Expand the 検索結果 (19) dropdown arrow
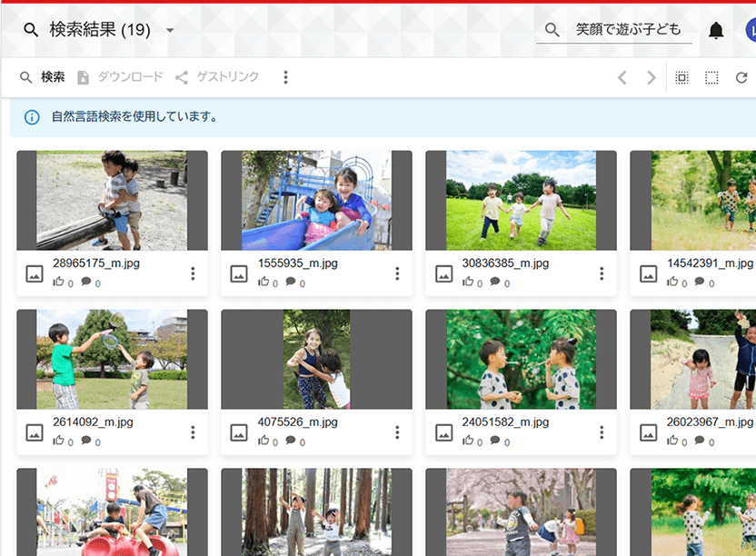The width and height of the screenshot is (756, 556). (x=170, y=30)
